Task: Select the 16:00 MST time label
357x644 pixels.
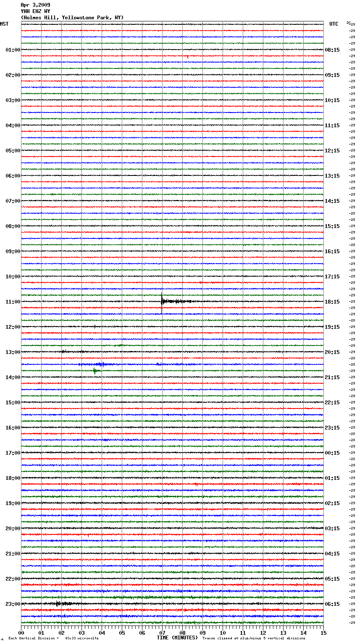Action: 13,428
